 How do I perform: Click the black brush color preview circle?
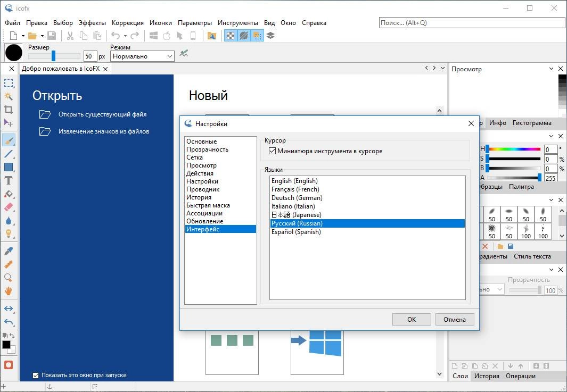pyautogui.click(x=14, y=53)
